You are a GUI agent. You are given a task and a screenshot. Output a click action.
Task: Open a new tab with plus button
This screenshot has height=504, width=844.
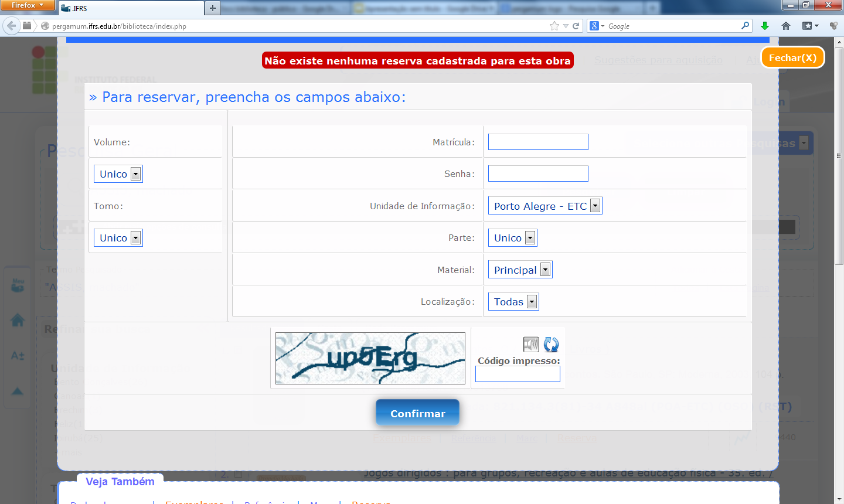point(213,8)
